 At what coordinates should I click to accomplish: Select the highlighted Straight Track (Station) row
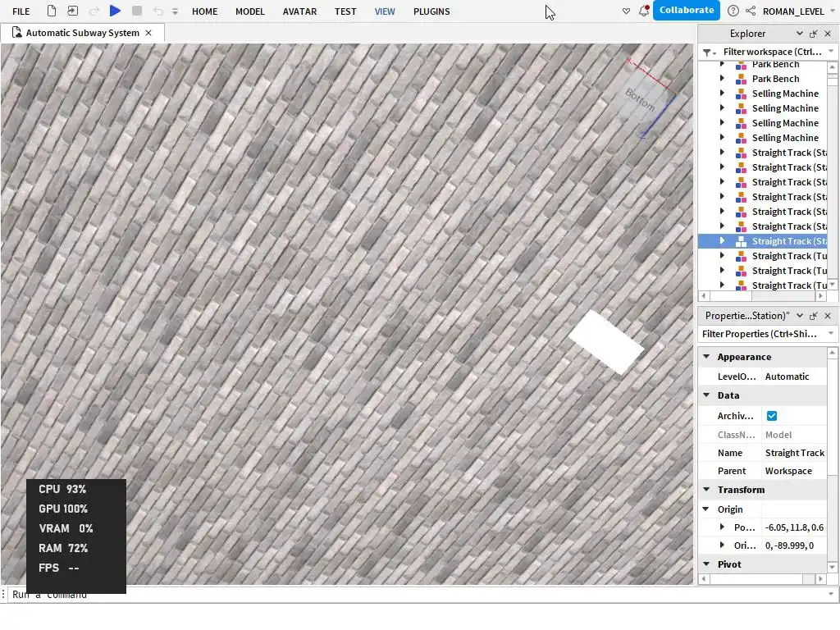pos(763,241)
